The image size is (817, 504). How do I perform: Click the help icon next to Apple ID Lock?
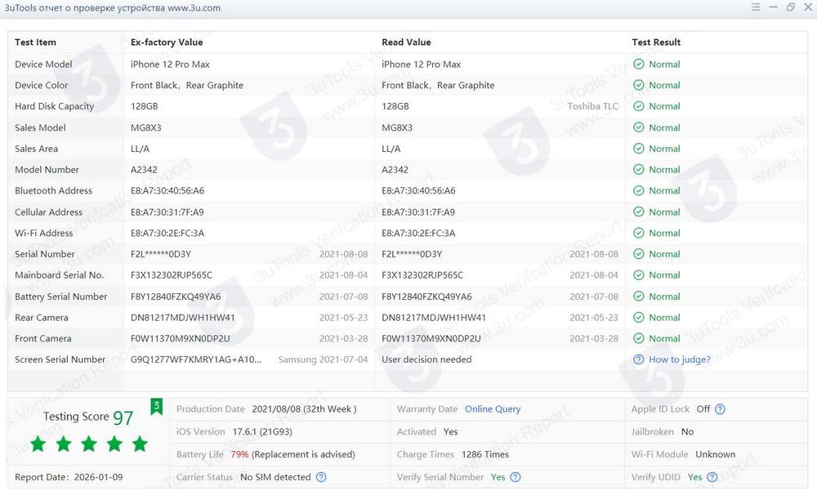point(720,409)
